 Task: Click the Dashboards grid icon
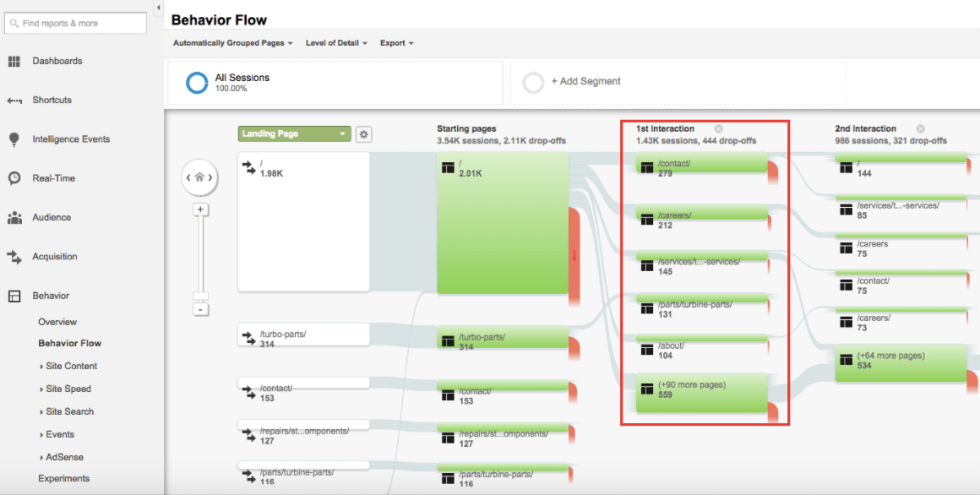point(14,61)
